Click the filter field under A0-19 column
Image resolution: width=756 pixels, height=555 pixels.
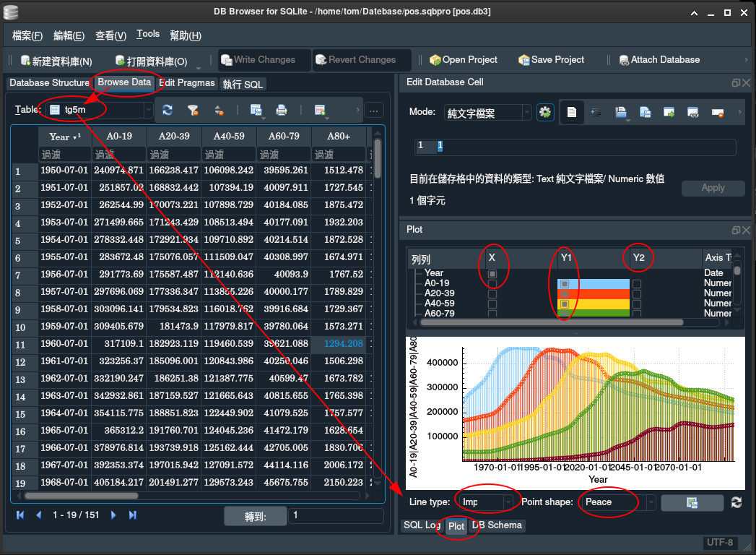pos(119,155)
